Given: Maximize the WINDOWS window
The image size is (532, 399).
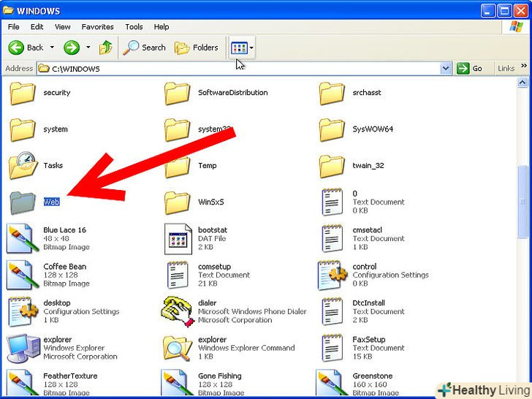Looking at the screenshot, I should pos(504,11).
